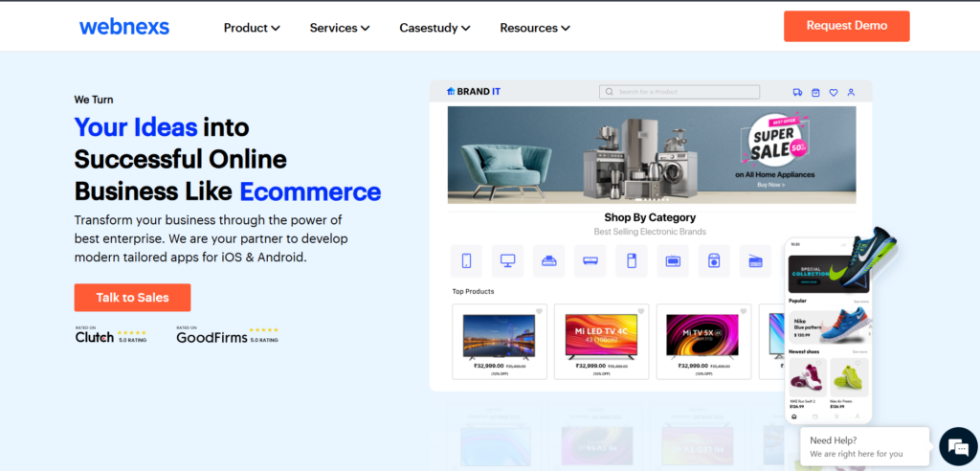Click the Top Products label
980x471 pixels.
point(473,291)
